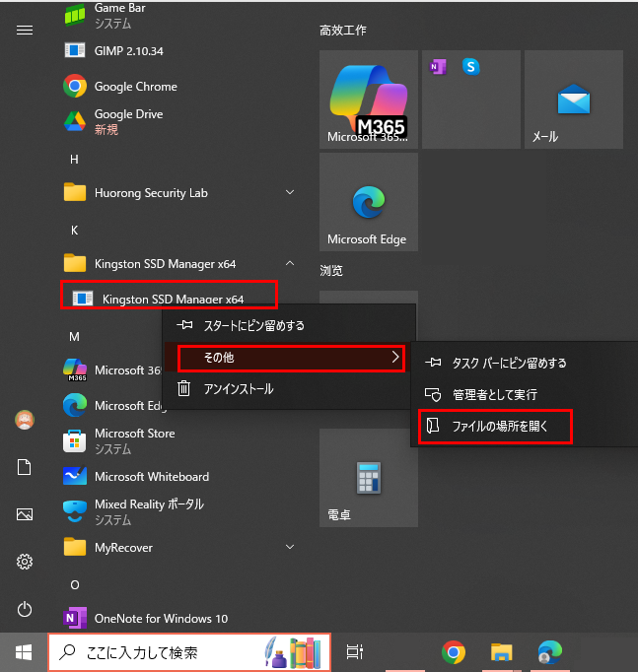Open Edge from the taskbar
The height and width of the screenshot is (672, 638).
click(549, 652)
